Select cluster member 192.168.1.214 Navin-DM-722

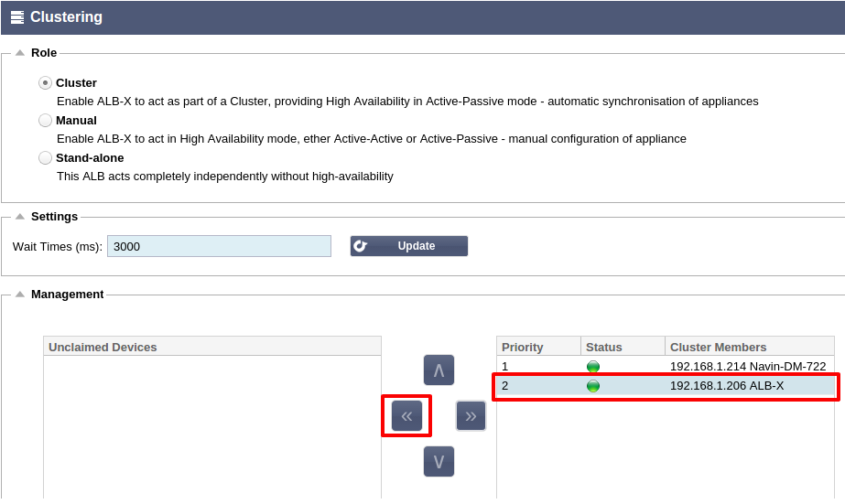tap(666, 367)
